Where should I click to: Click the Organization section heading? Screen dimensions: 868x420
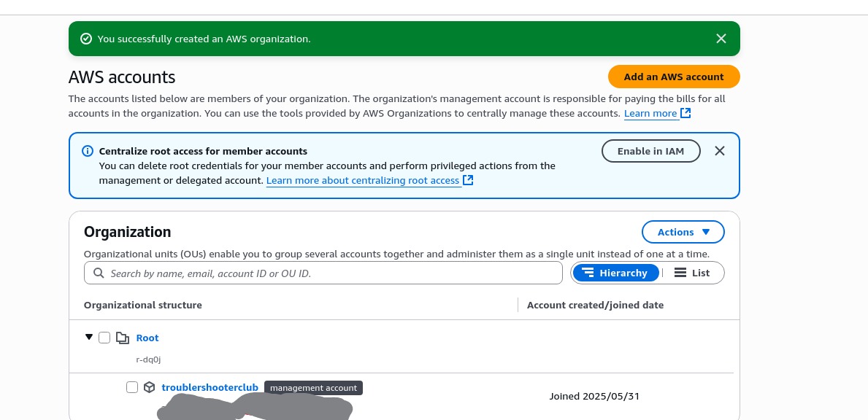coord(127,232)
